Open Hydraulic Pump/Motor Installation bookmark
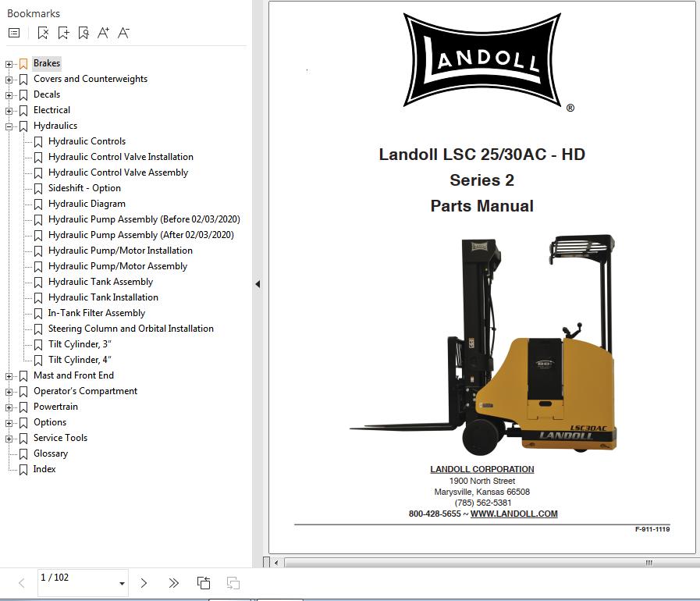 [120, 251]
